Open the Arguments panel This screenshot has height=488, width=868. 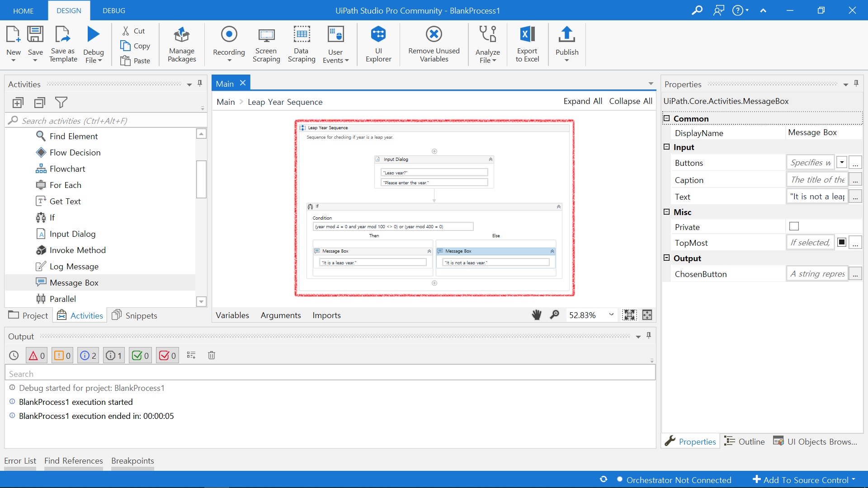(x=281, y=315)
